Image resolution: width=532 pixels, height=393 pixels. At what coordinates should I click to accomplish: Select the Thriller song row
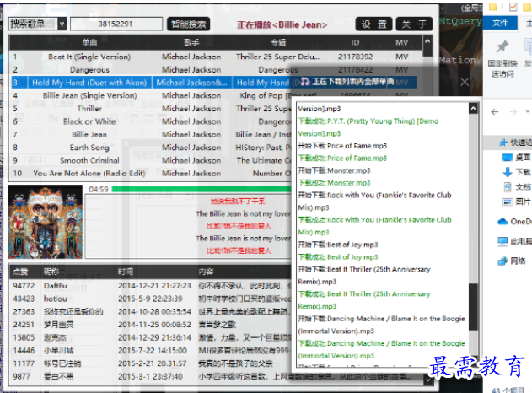click(149, 109)
